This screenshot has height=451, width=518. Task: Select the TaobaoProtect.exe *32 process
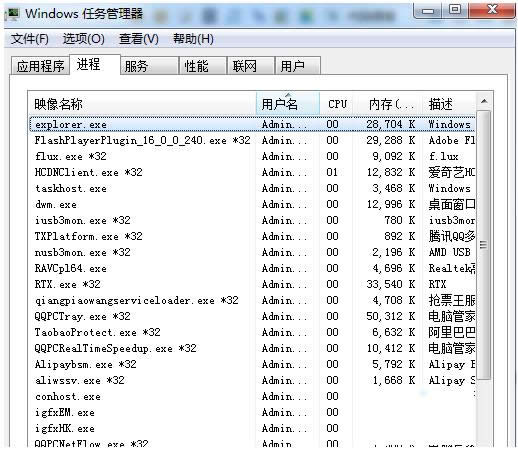252,332
